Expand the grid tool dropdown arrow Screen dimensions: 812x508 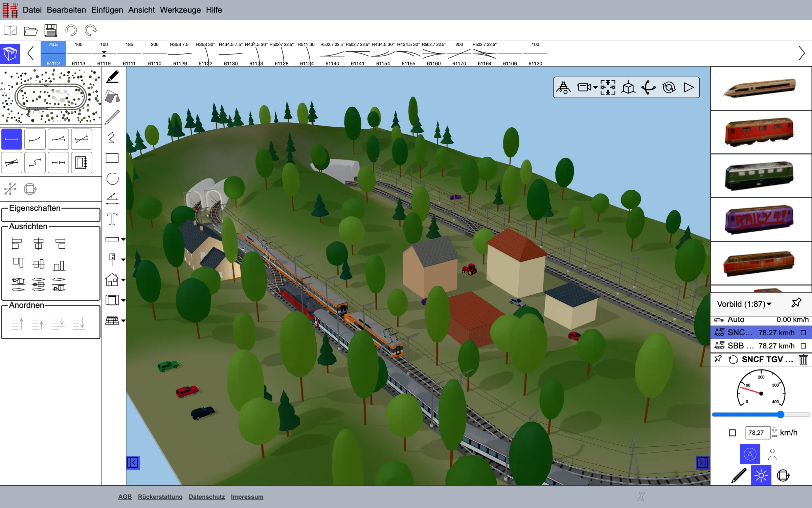[x=123, y=321]
